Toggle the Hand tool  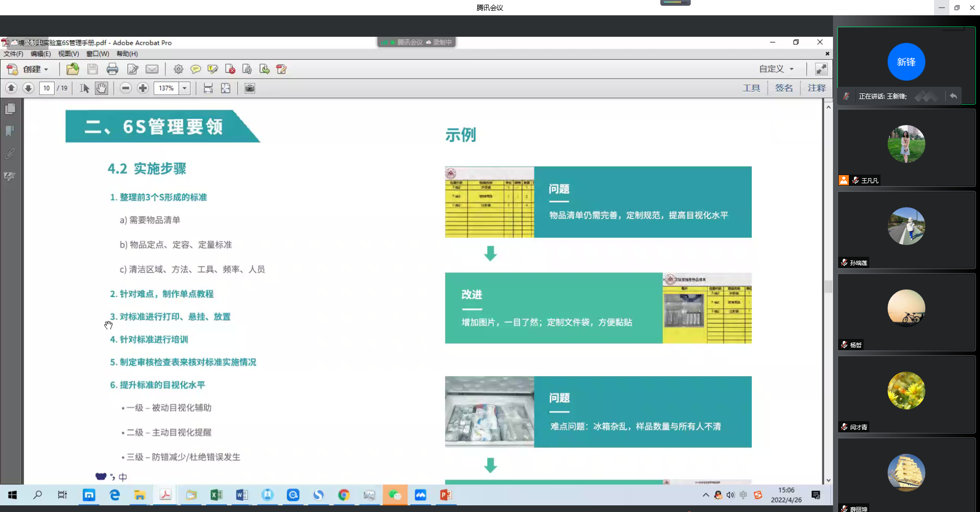pyautogui.click(x=102, y=88)
